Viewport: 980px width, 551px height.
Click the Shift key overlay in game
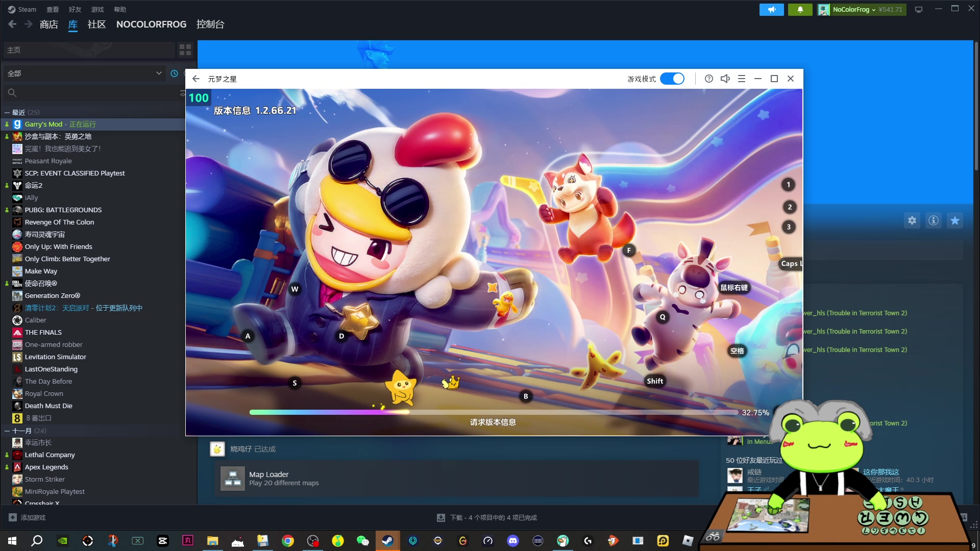655,381
